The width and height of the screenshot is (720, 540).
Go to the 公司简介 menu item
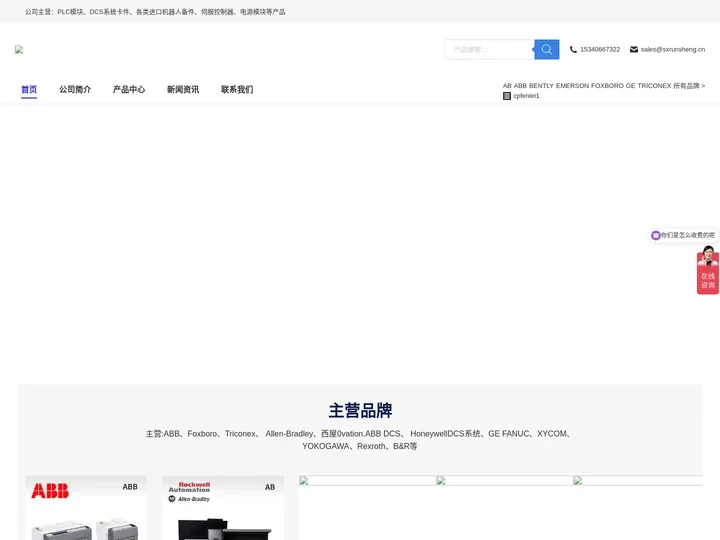coord(75,90)
